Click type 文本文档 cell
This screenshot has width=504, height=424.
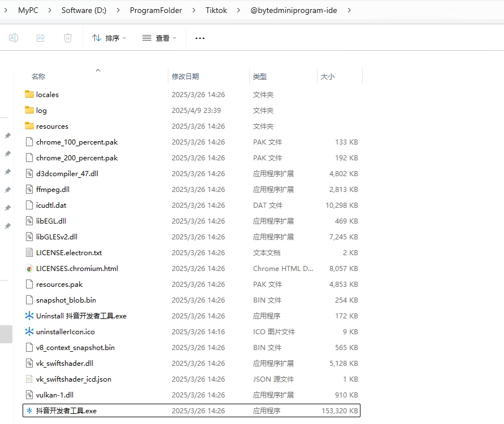267,252
